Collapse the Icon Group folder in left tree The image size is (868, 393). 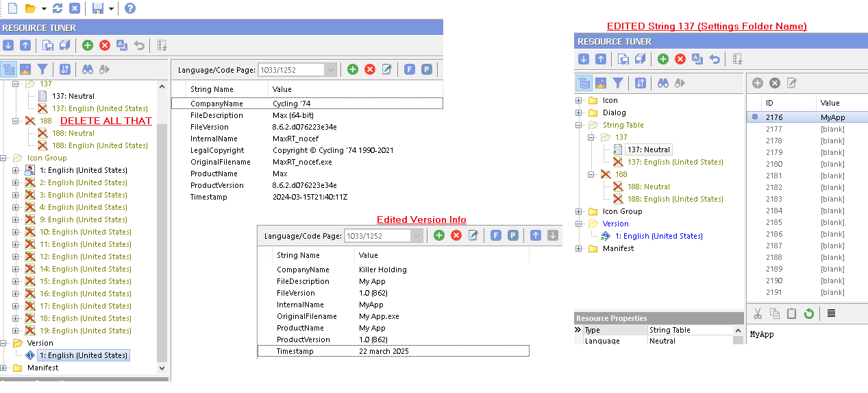click(5, 158)
